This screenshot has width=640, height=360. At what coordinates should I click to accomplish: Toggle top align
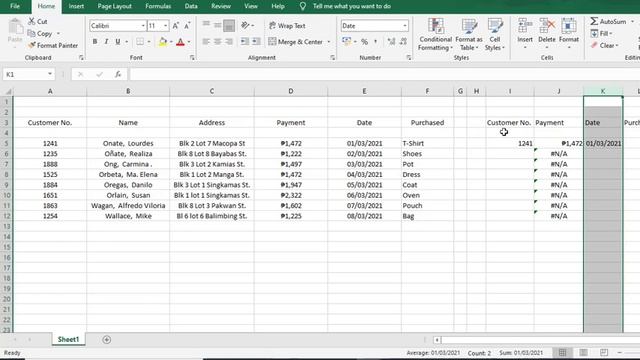coord(206,25)
